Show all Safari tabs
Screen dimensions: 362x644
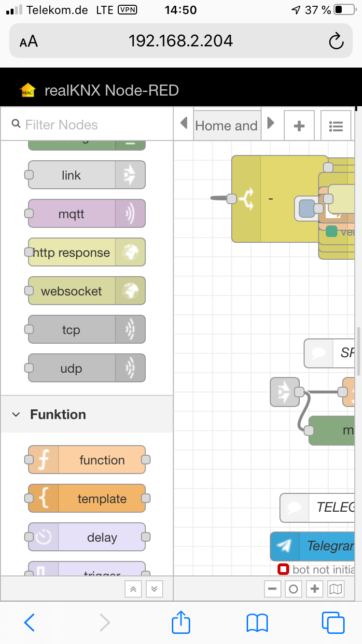(333, 623)
